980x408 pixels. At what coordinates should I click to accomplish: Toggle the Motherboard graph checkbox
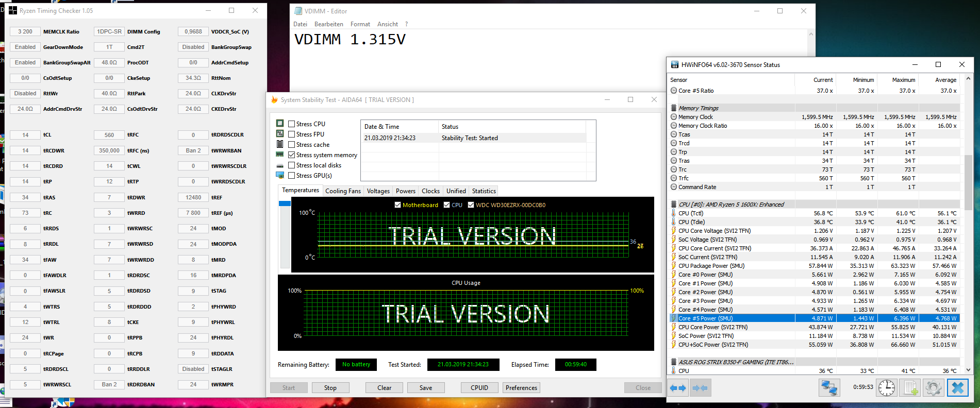tap(397, 205)
